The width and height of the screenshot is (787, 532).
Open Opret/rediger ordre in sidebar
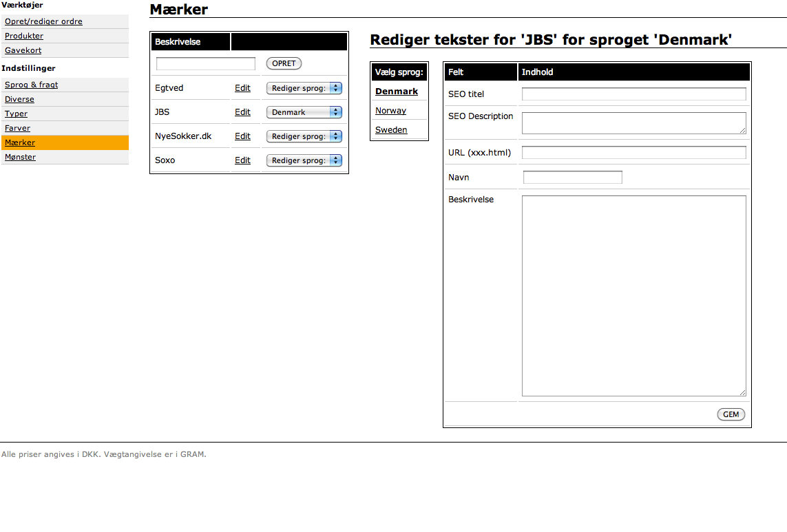(43, 21)
